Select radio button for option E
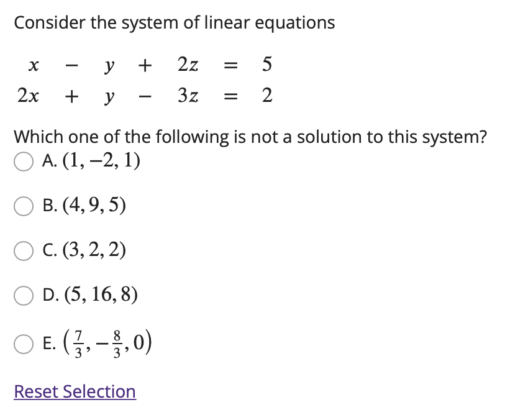 (x=24, y=342)
